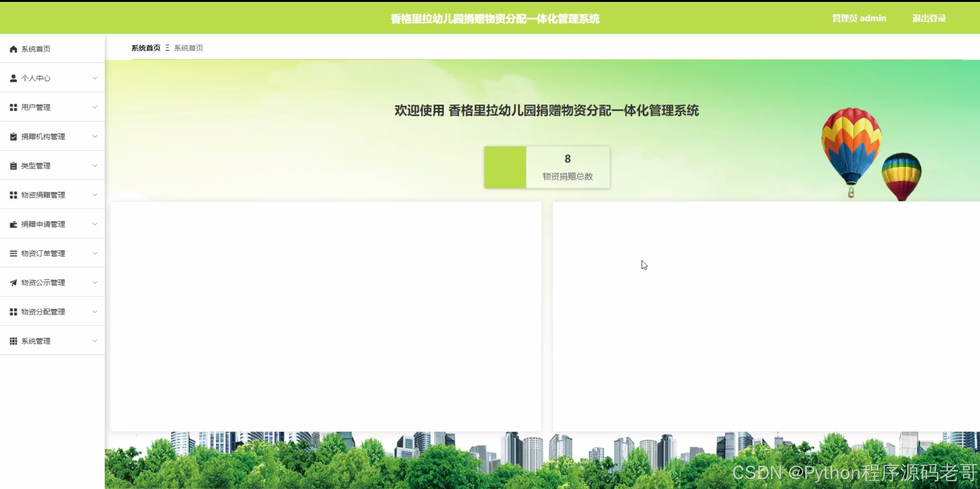
Task: Click the grid icon next to 用户管理
Action: coord(13,107)
